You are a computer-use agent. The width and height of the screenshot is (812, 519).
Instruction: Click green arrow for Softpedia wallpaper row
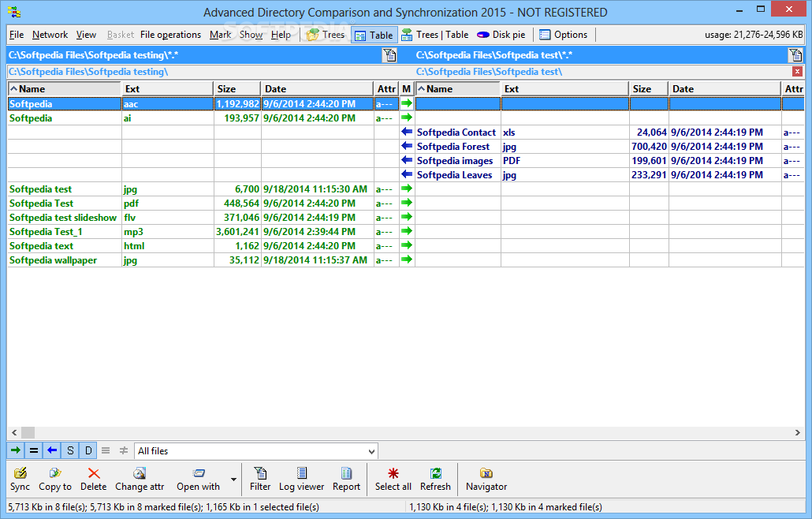point(407,259)
